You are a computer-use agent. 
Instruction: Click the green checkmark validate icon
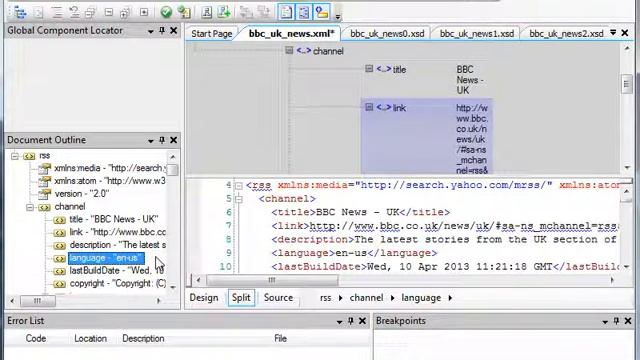166,12
